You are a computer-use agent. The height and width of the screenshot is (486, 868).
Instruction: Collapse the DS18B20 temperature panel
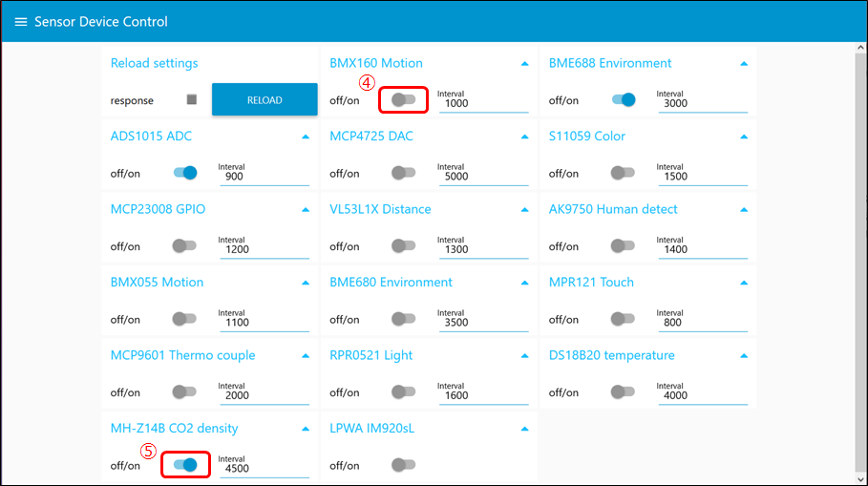coord(743,356)
